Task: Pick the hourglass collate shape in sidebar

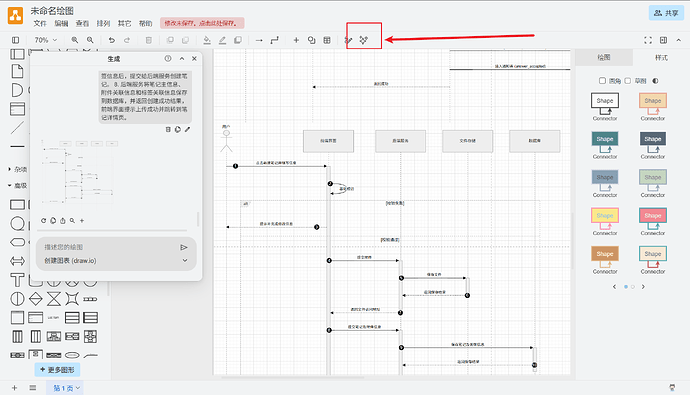Action: pyautogui.click(x=54, y=299)
